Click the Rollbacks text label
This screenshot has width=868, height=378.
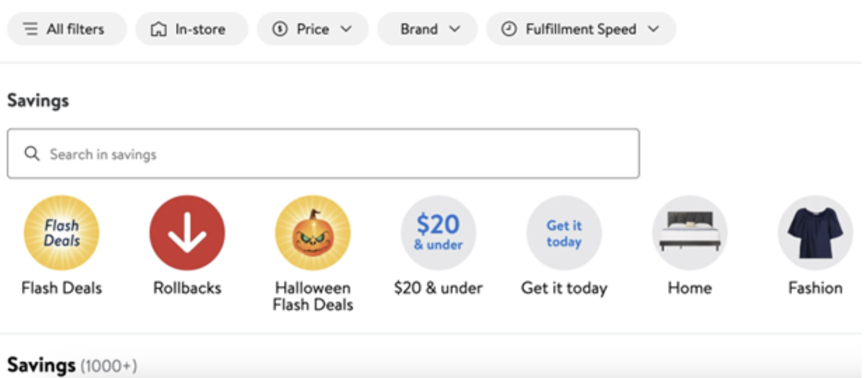click(x=187, y=288)
